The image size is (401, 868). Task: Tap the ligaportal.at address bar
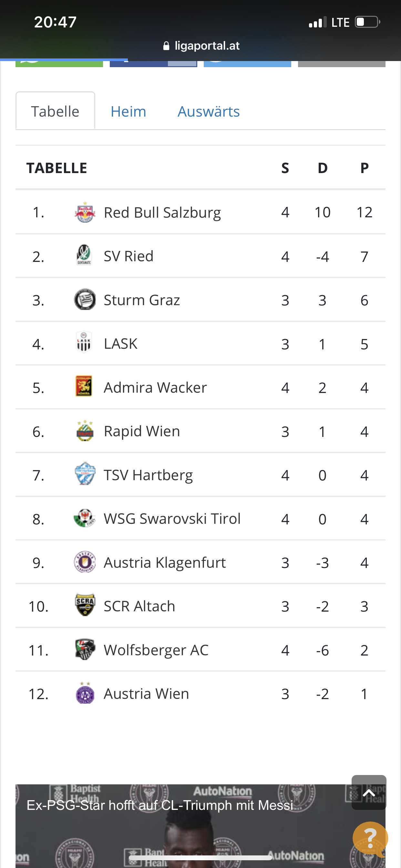[201, 46]
